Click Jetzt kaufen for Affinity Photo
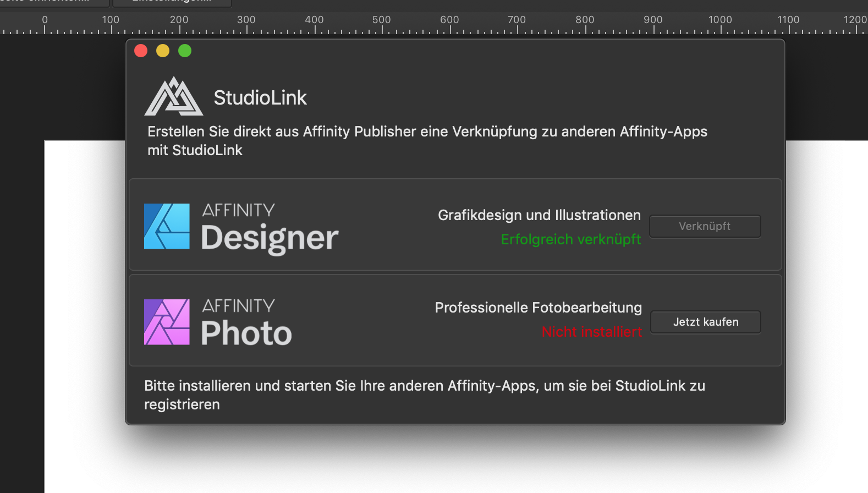Screen dimensions: 868x493 (x=706, y=322)
